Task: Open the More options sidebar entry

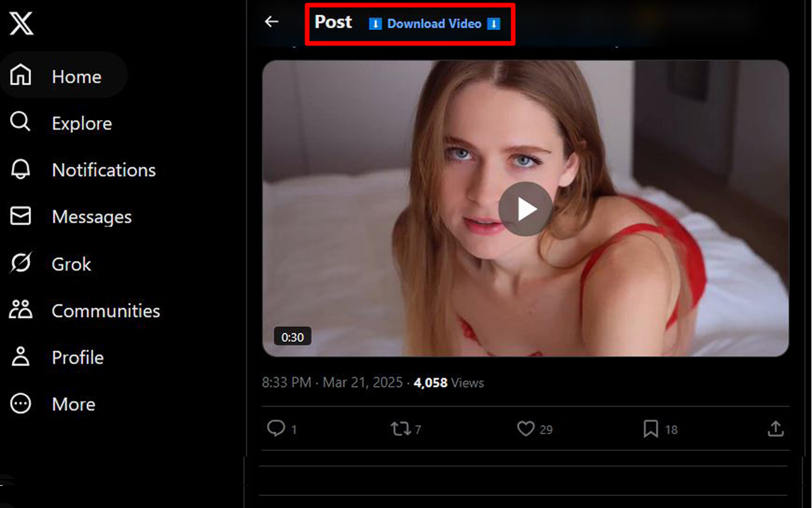Action: [73, 404]
